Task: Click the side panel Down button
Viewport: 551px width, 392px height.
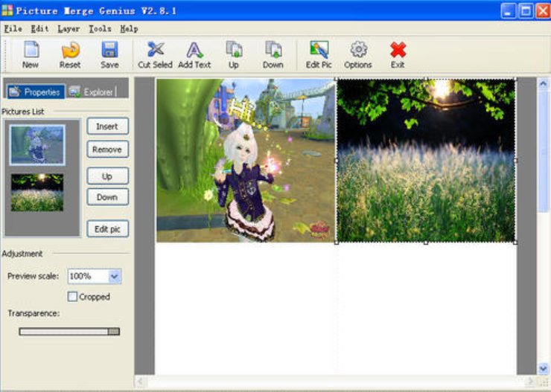Action: point(107,197)
